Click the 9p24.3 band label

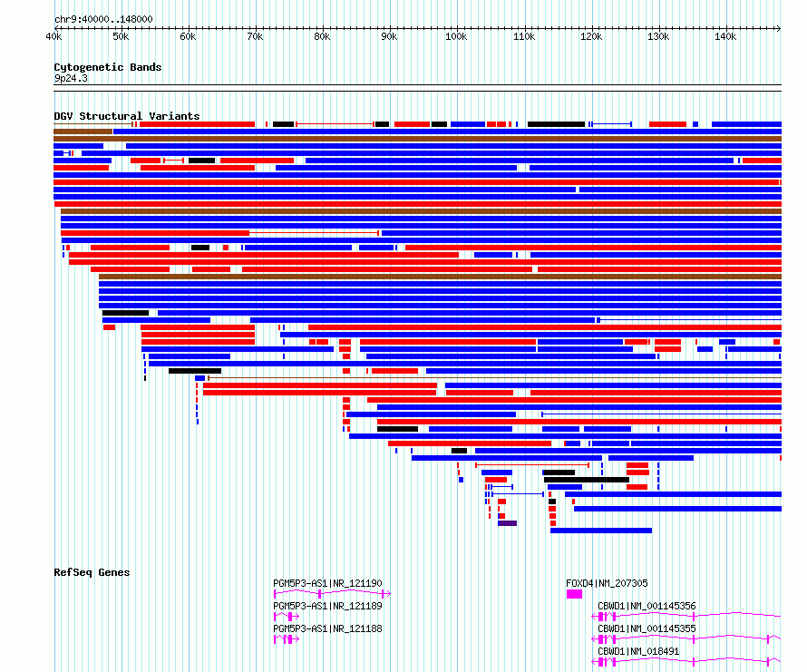pos(71,78)
